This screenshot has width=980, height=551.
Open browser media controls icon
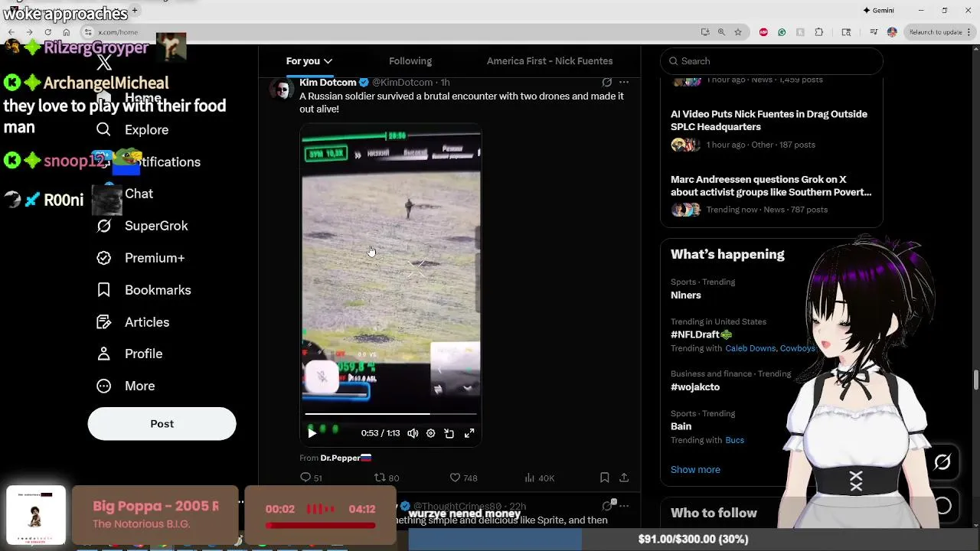874,32
